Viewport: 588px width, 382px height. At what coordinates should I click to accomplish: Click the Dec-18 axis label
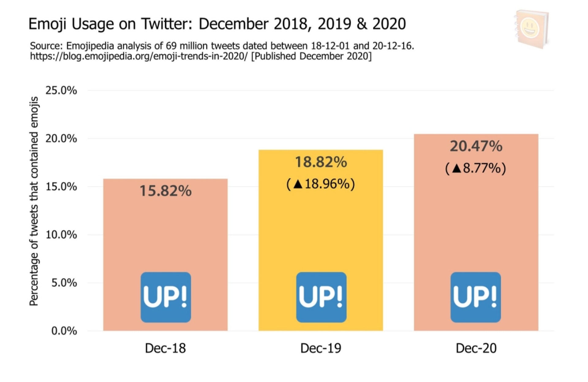(x=165, y=348)
